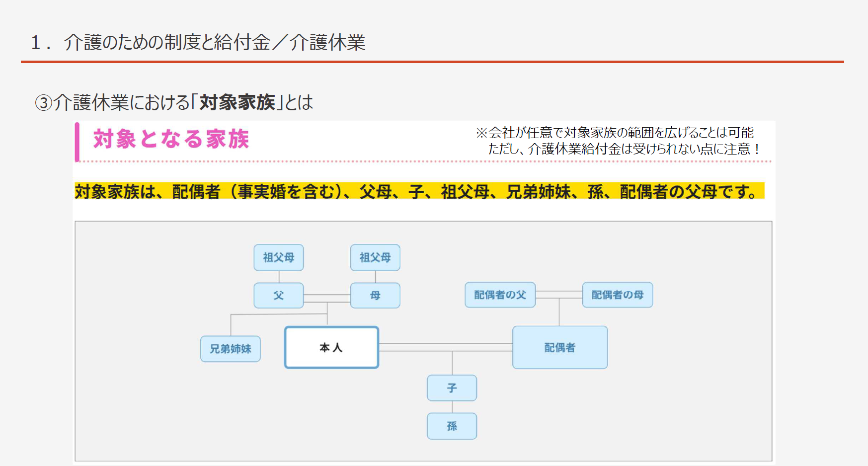Click the connector line between 本人 and 配偶者
Screen dimensions: 868x466
[445, 347]
